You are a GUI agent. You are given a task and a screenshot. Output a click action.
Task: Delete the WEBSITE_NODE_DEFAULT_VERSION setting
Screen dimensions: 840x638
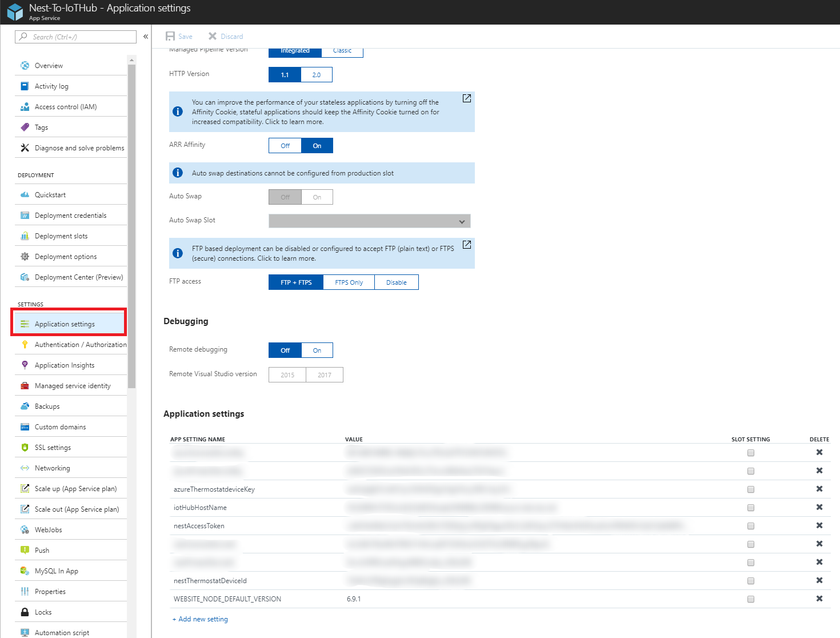(819, 599)
